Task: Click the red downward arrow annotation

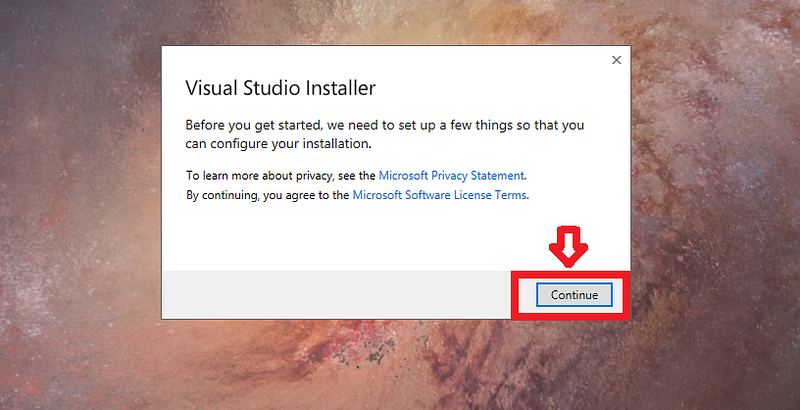Action: 568,246
